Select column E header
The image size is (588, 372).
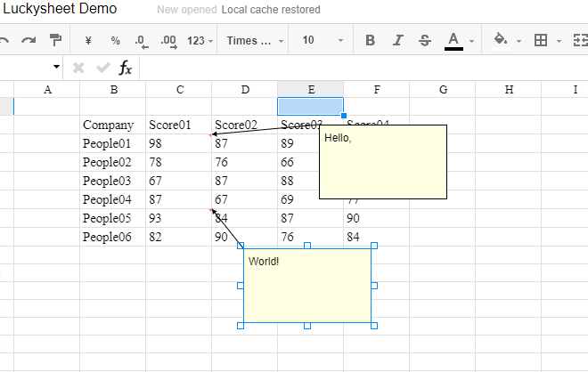point(311,90)
